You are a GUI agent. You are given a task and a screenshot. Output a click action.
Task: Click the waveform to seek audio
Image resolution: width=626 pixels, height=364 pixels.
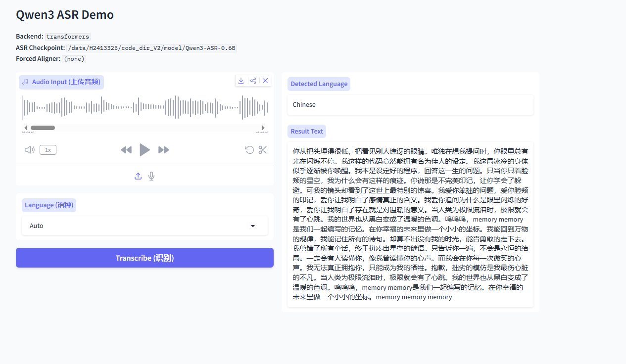click(x=144, y=107)
